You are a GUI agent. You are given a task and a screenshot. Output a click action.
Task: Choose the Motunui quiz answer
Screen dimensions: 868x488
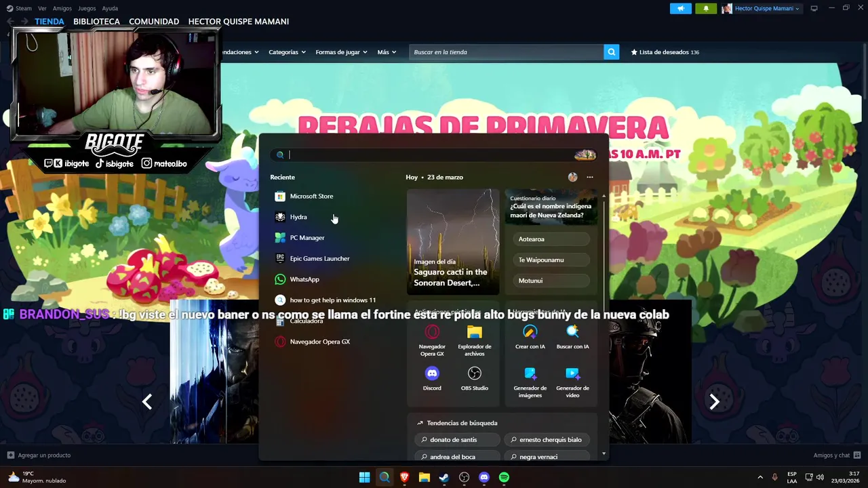(550, 281)
